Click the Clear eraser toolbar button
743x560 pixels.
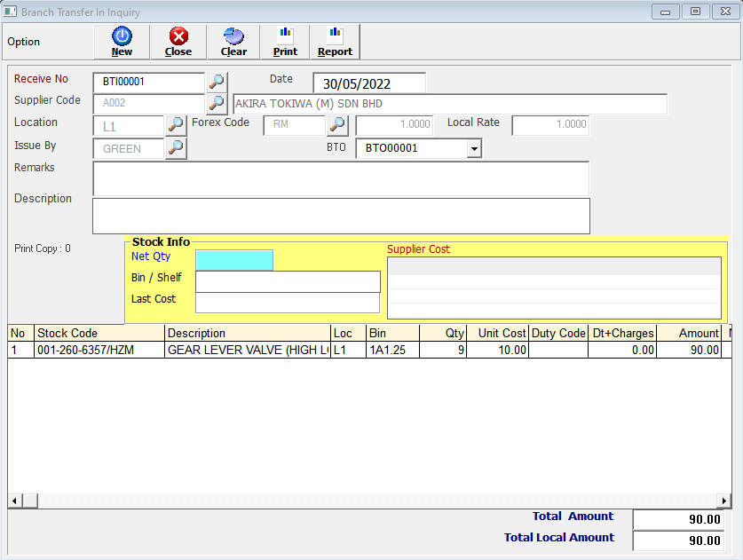point(233,42)
